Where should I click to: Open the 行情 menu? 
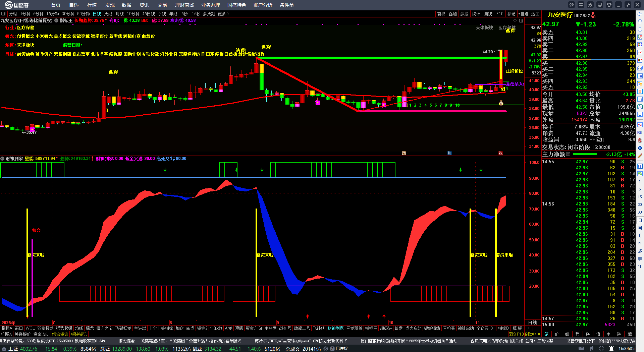[x=92, y=5]
